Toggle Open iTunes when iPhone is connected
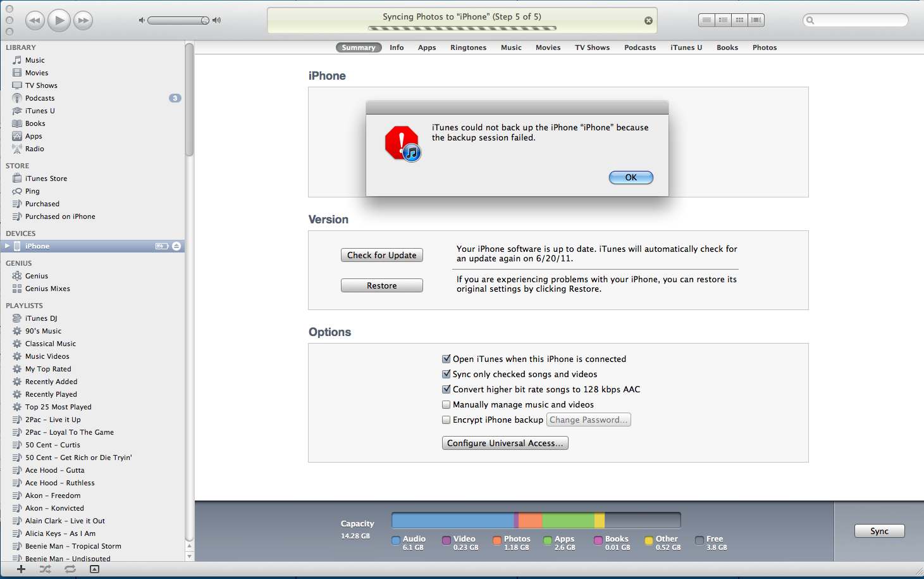This screenshot has height=579, width=924. click(x=447, y=359)
